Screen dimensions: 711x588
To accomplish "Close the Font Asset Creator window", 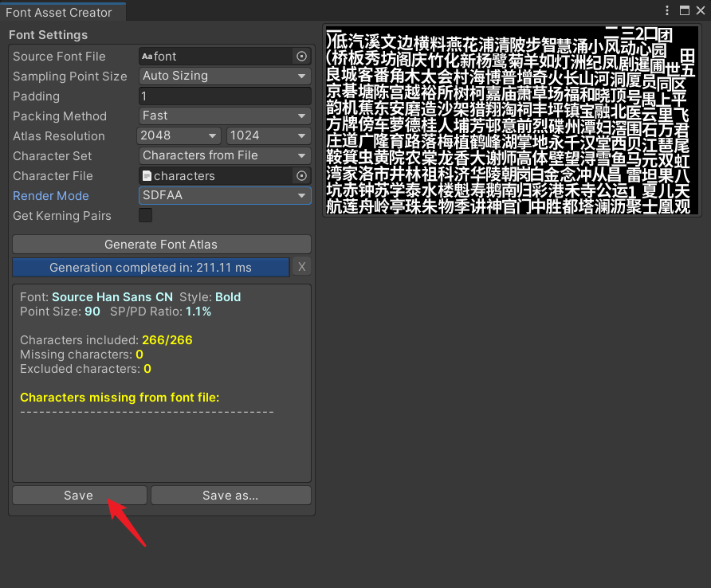I will 701,10.
